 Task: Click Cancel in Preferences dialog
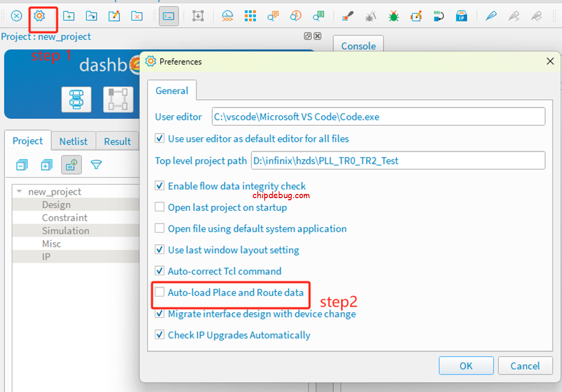coord(525,366)
